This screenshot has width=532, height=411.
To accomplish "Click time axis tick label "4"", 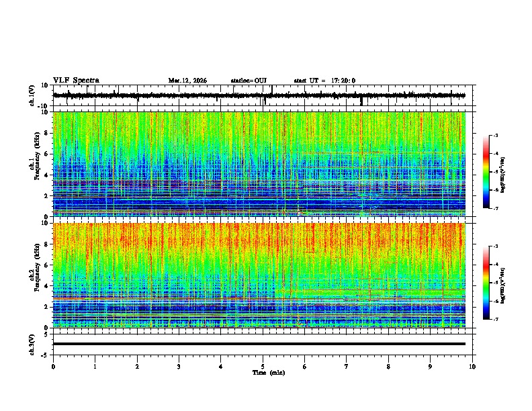I will coord(221,367).
